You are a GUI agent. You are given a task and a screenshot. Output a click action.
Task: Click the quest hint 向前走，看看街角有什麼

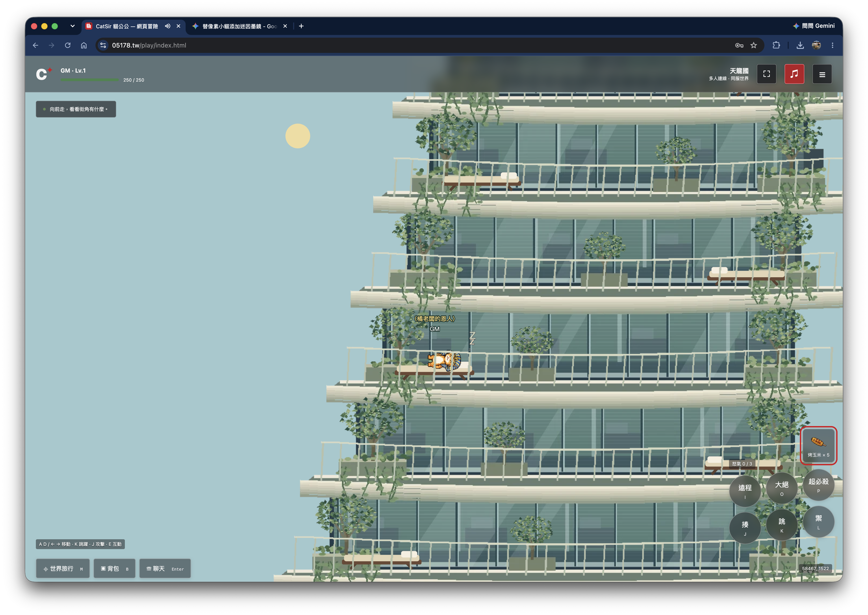(76, 109)
